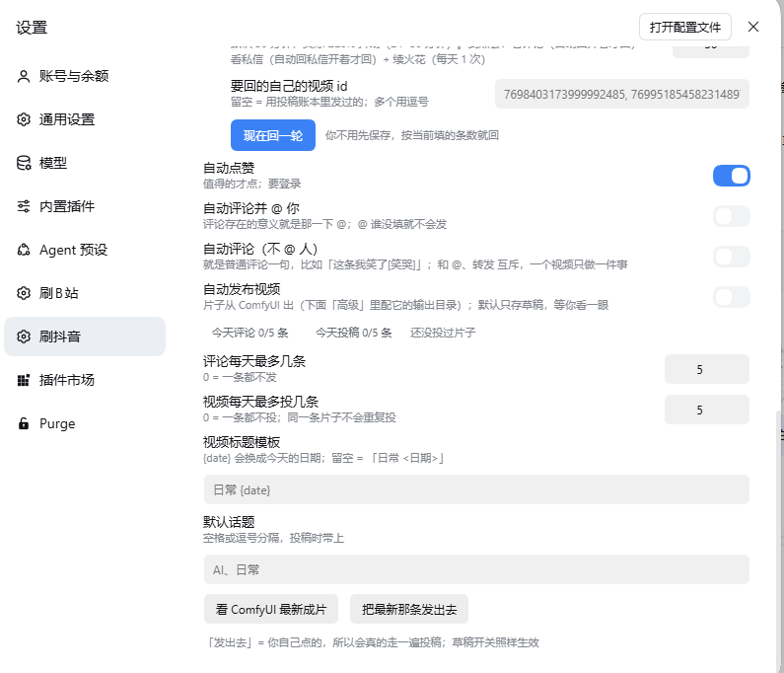Click the 还没投过片子 status text
The height and width of the screenshot is (673, 784).
(x=443, y=333)
